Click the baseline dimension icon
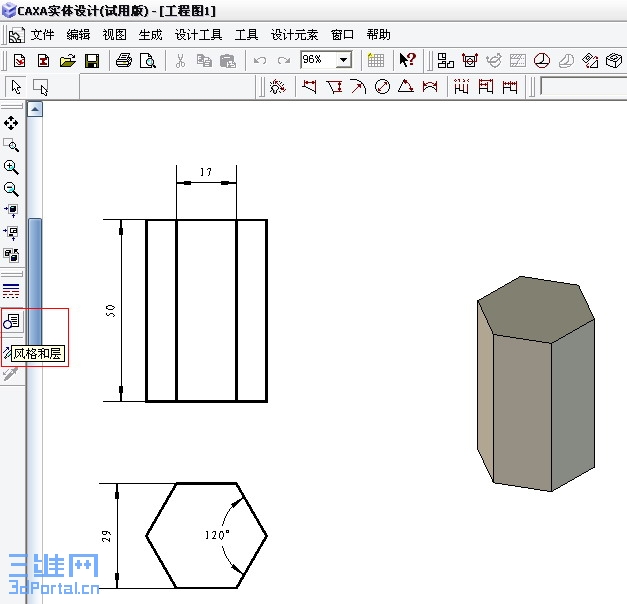 (x=486, y=86)
